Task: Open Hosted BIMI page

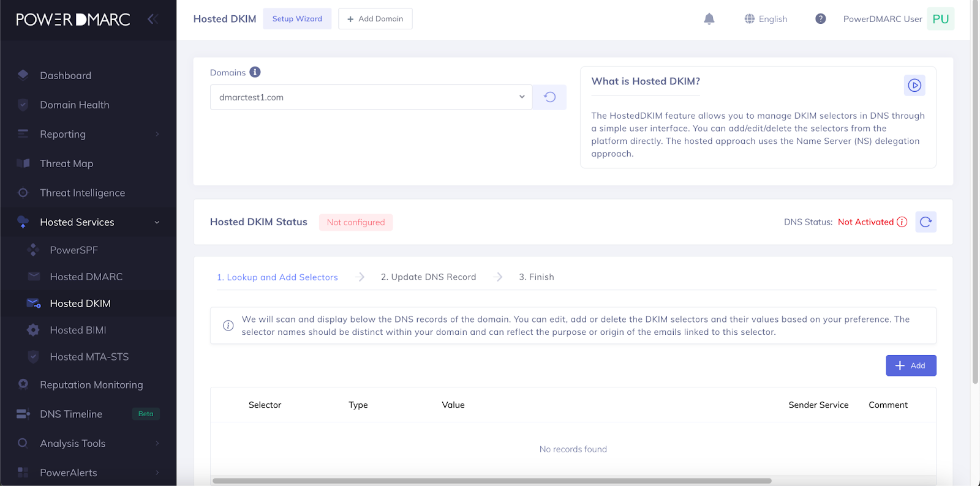Action: tap(78, 330)
